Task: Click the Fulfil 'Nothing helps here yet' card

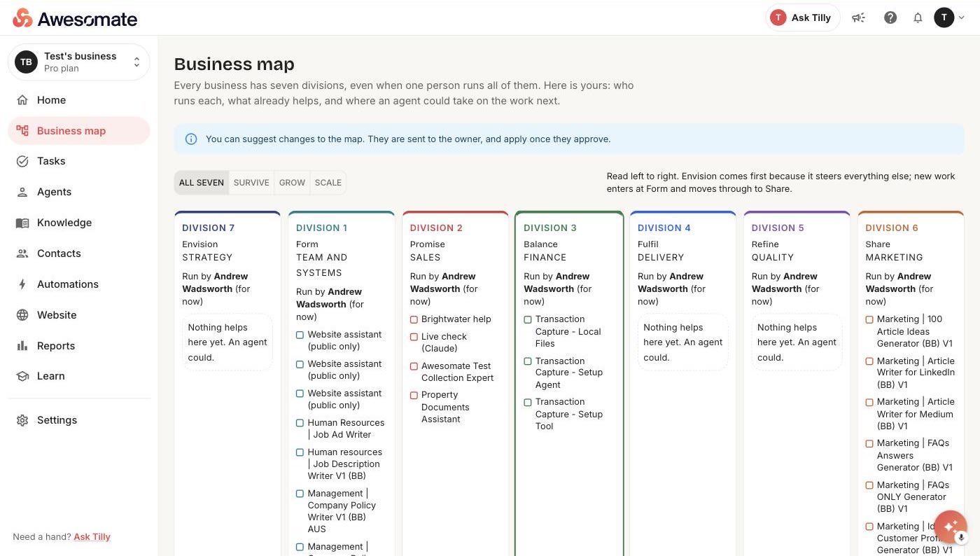Action: [x=682, y=342]
